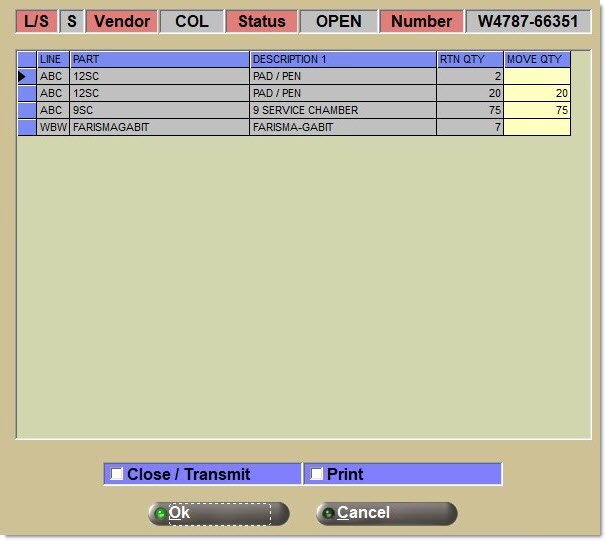Edit MOVE QTY for the first 12SC row
This screenshot has height=541, width=606.
[536, 76]
